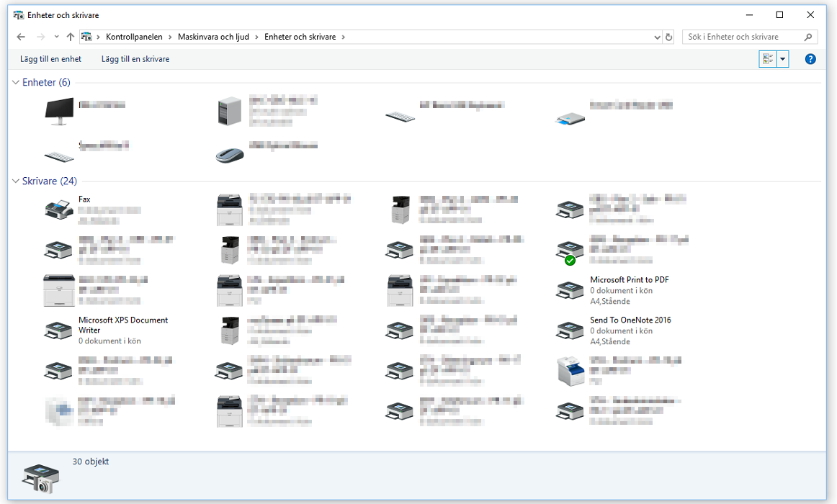The image size is (837, 504).
Task: Collapse the Enheter (6) group
Action: click(16, 83)
